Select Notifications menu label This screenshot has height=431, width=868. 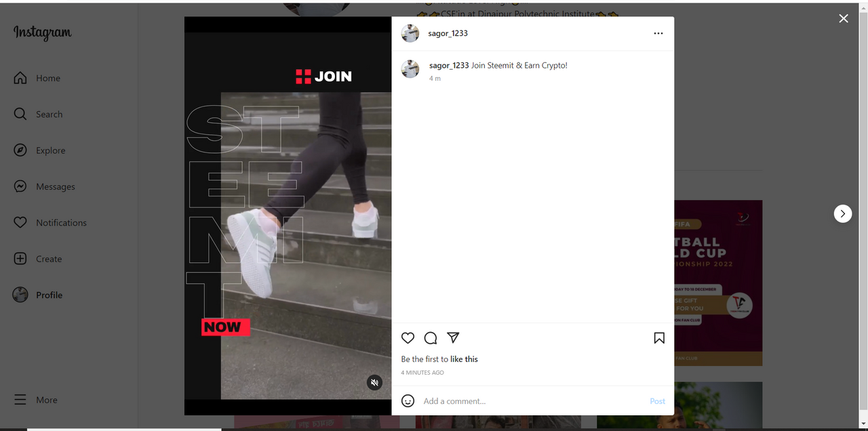62,222
